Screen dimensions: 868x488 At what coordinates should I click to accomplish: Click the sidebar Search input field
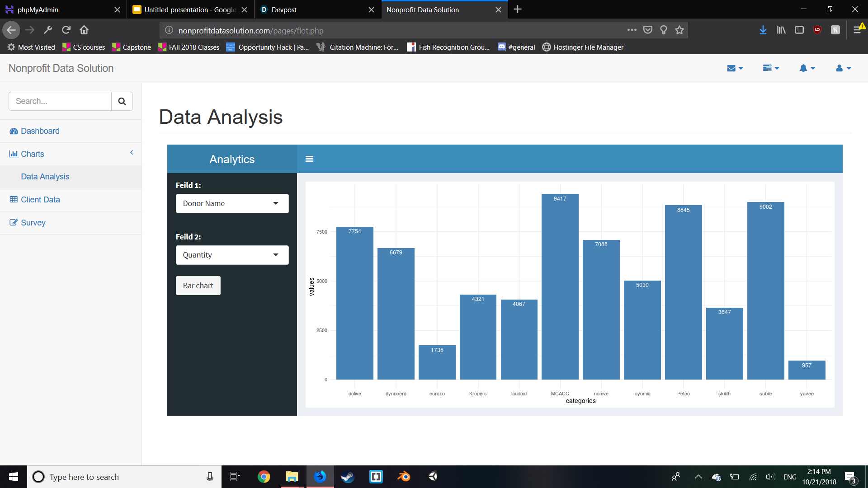(60, 101)
